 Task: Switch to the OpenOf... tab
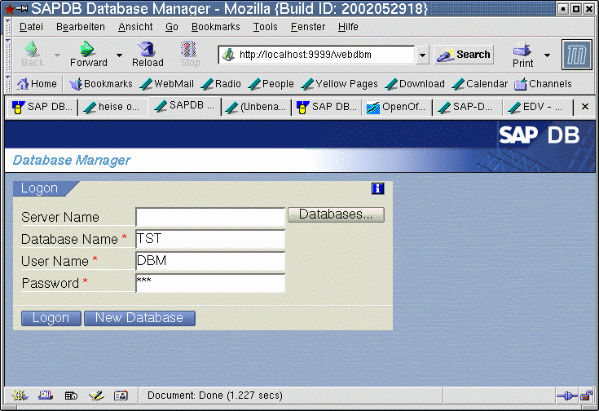396,107
